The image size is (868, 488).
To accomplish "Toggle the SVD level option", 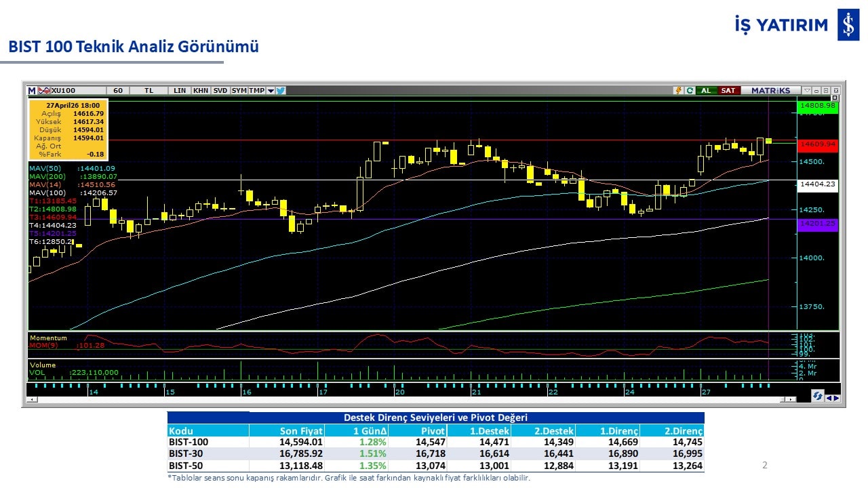I will coord(220,90).
